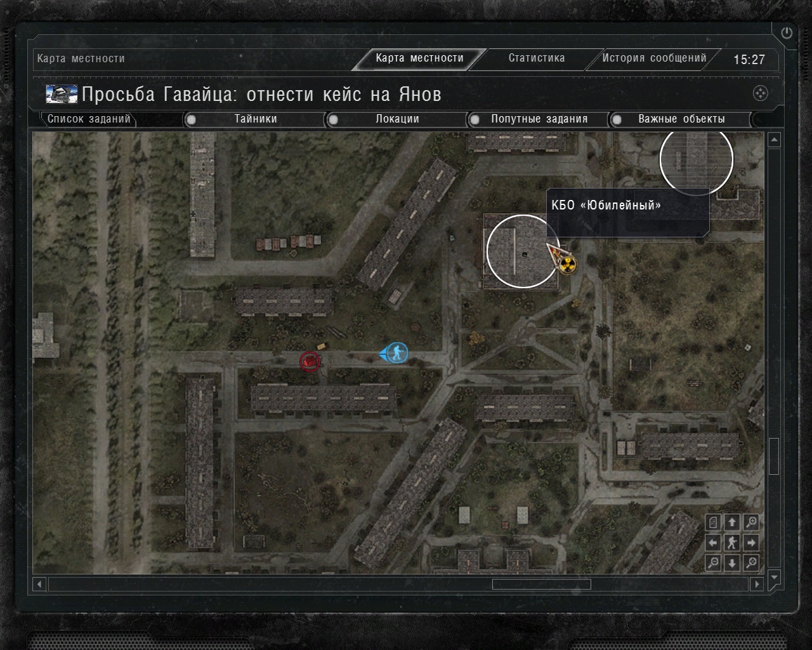
Task: Select the red quest marker on map
Action: coord(310,361)
